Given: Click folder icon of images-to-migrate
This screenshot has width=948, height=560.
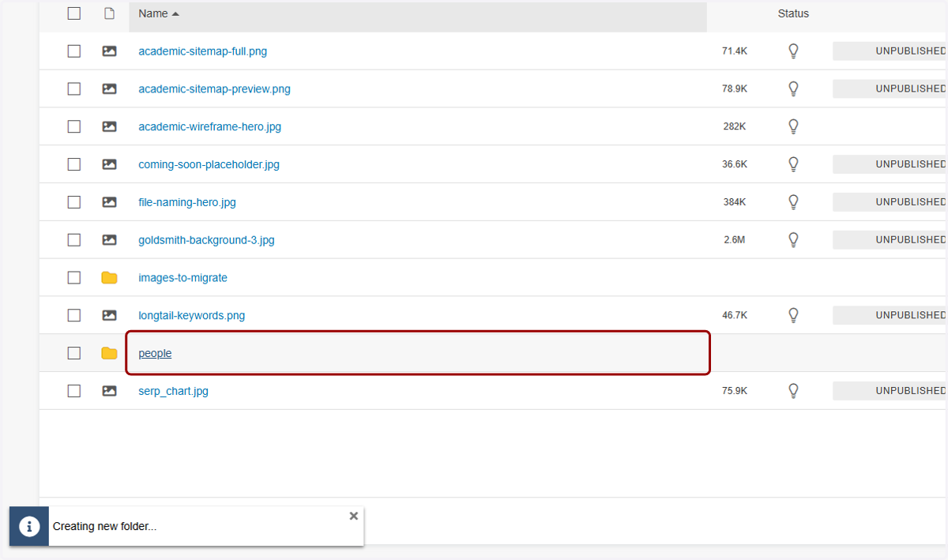Looking at the screenshot, I should tap(109, 278).
